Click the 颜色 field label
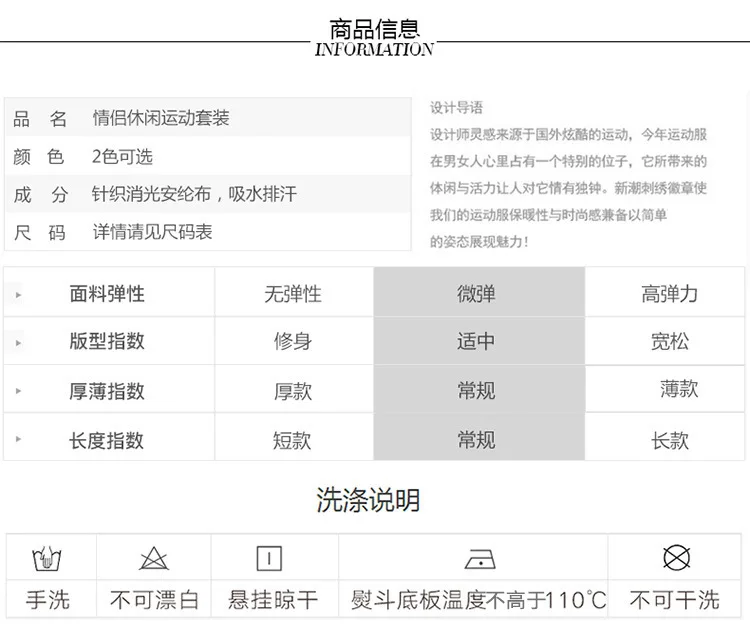 39,156
